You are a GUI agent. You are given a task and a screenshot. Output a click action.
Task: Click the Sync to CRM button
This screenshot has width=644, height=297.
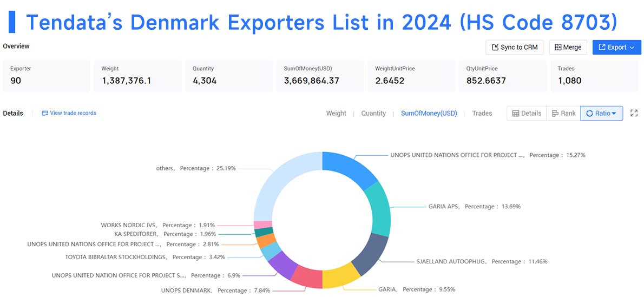pos(514,47)
